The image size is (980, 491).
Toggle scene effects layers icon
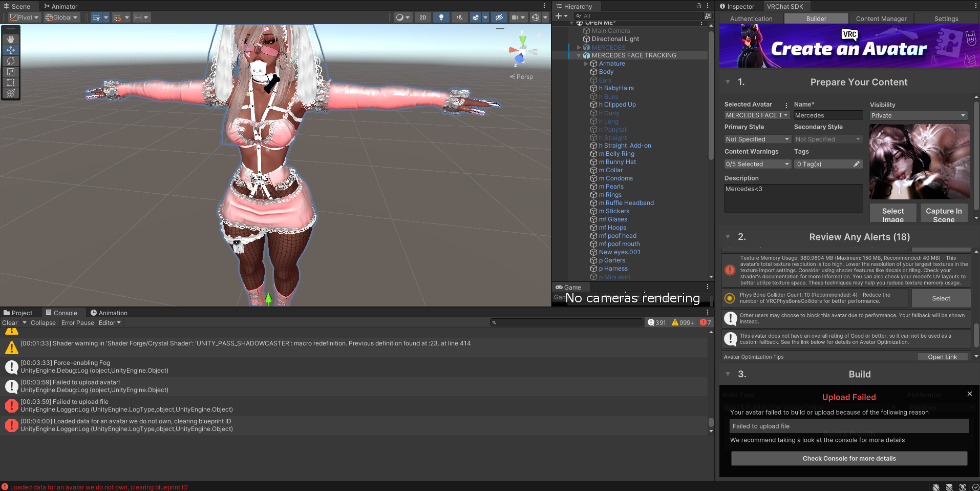476,17
